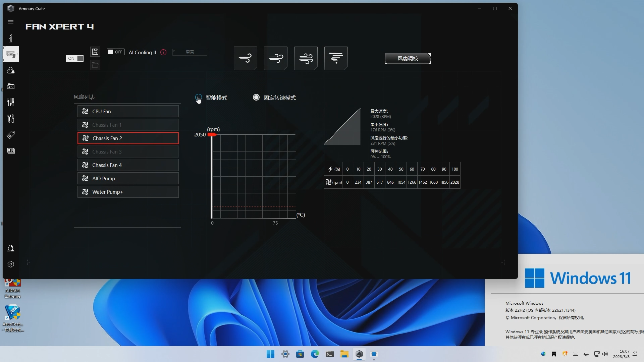Viewport: 644px width, 362px height.
Task: Open the tools wrench sidebar icon
Action: coord(11,118)
